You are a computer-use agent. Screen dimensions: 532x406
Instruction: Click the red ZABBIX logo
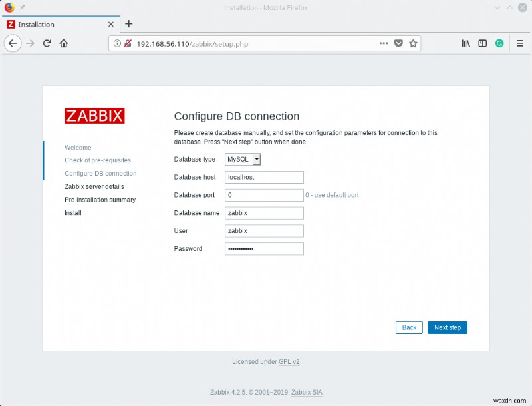(94, 116)
